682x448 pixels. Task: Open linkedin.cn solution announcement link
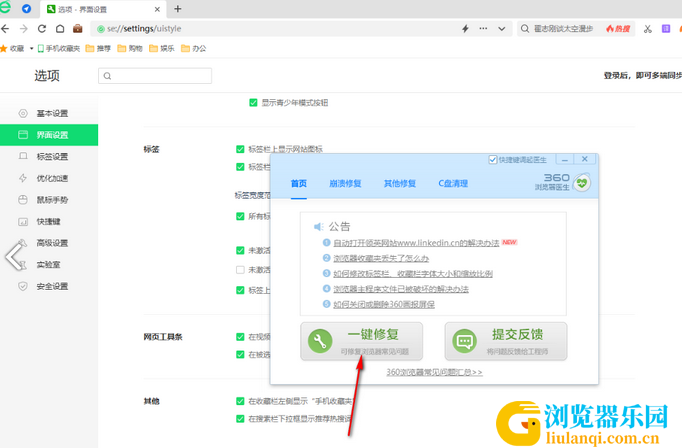click(416, 243)
